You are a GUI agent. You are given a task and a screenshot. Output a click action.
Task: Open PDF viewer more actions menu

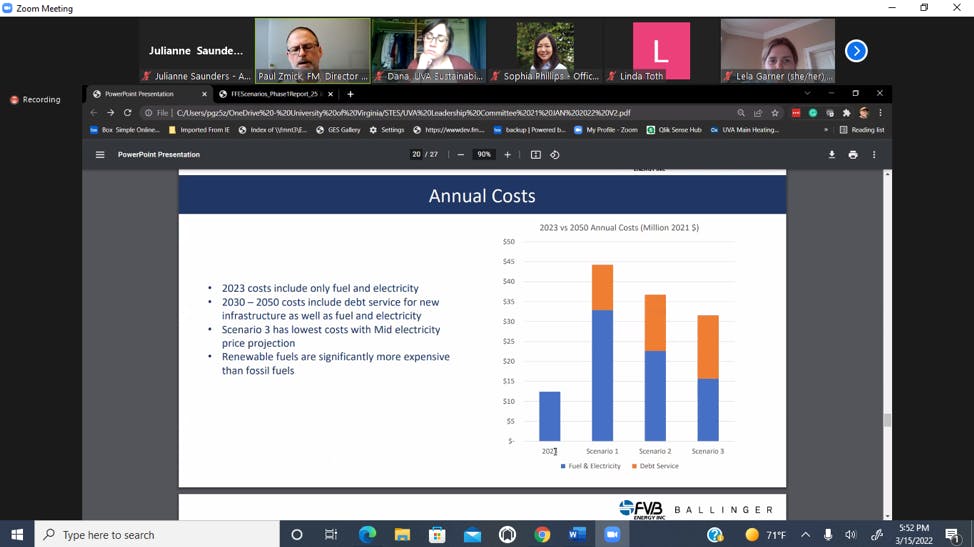873,155
